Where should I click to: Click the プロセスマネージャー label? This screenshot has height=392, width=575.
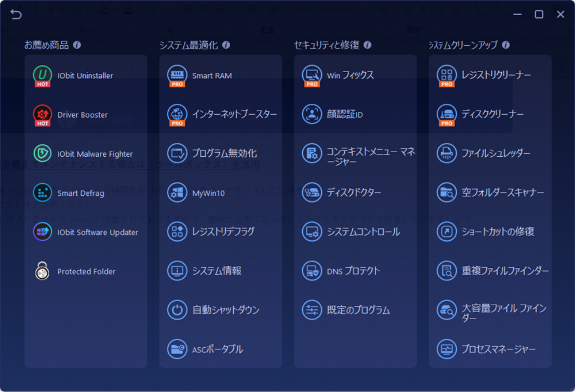498,349
